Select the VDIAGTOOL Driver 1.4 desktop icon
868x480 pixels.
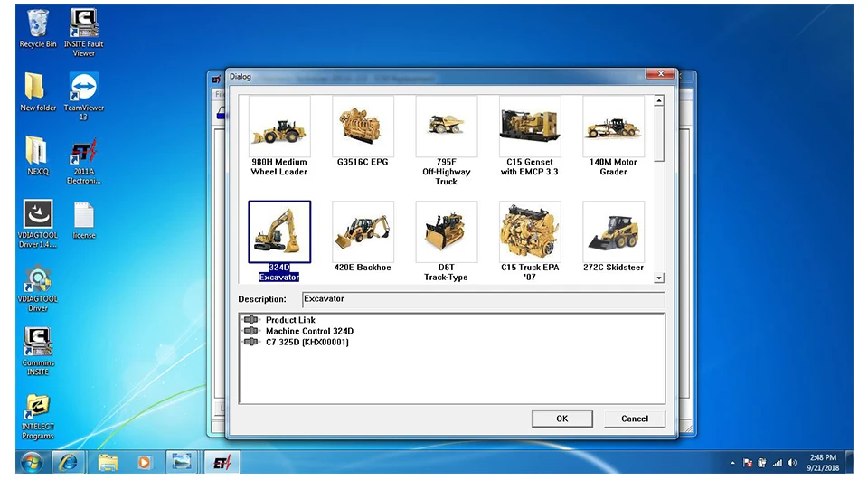(38, 223)
